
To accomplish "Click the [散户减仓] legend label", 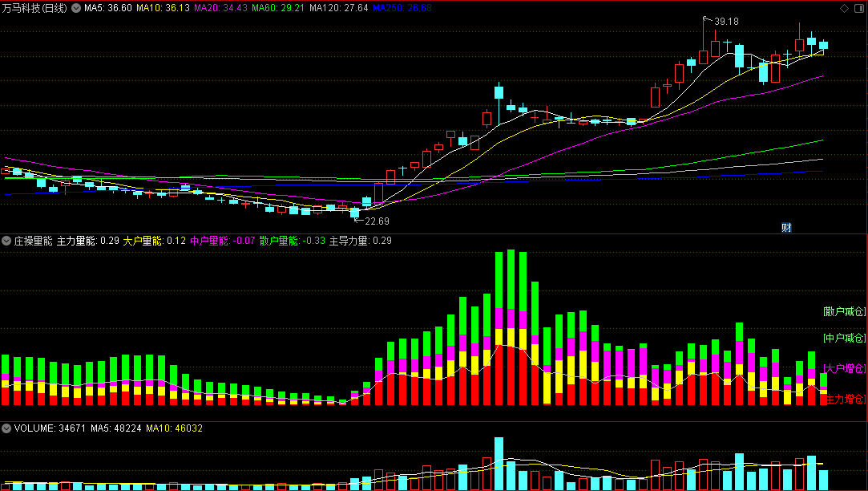I will click(844, 311).
